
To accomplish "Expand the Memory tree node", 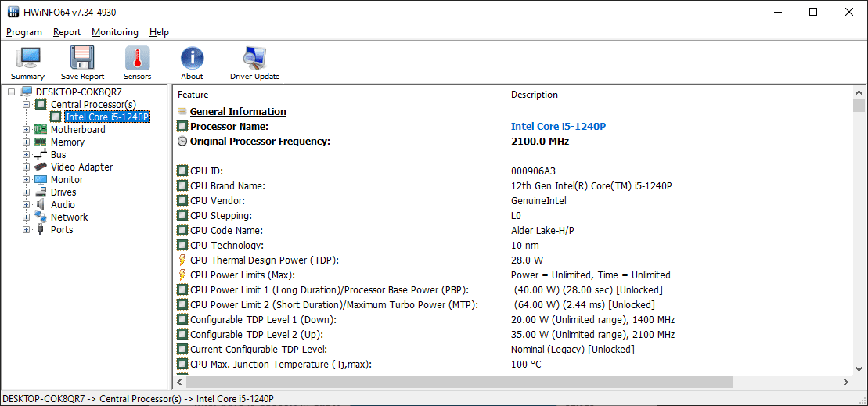I will [26, 142].
